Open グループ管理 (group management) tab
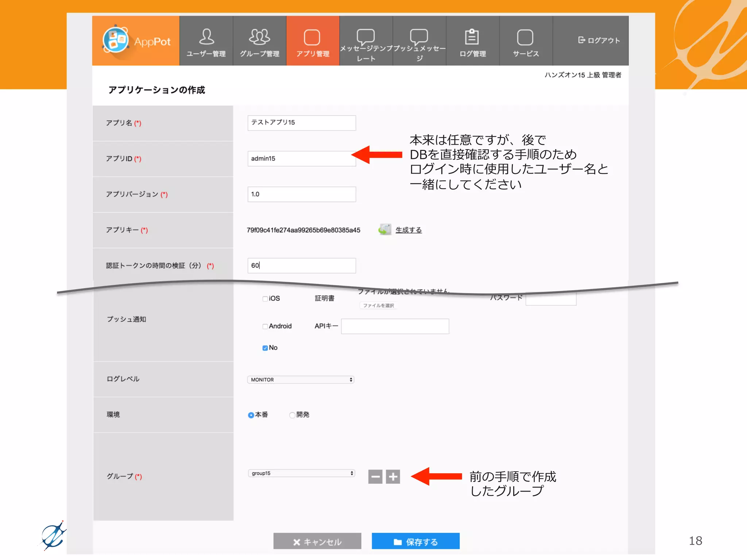747x560 pixels. 259,41
